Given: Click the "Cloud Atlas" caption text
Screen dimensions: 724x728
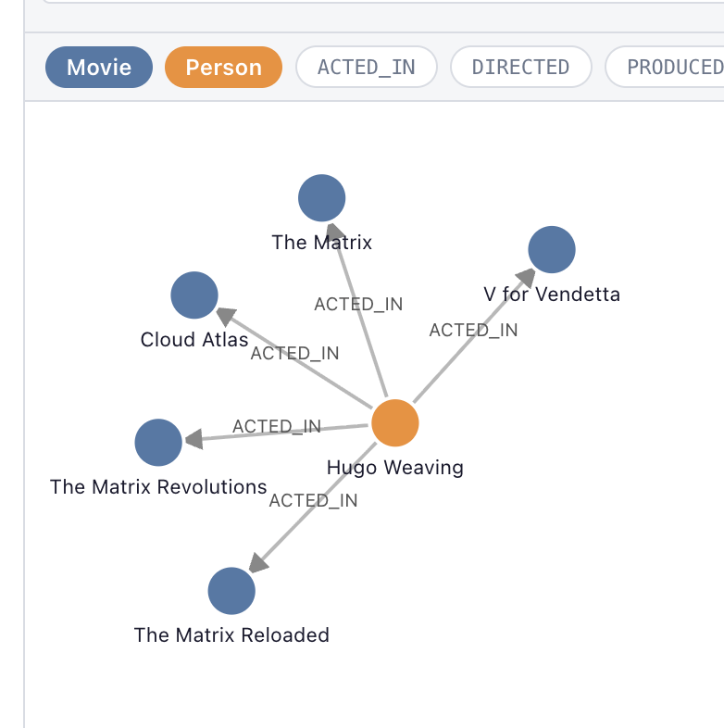Looking at the screenshot, I should click(194, 340).
